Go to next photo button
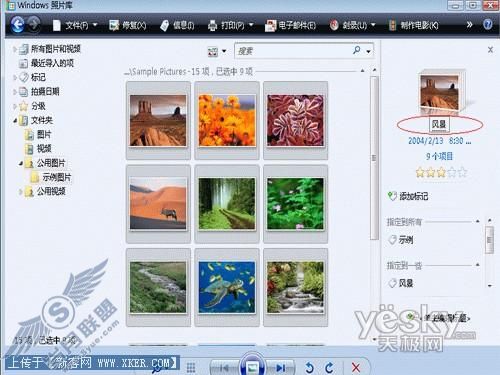Viewport: 500px width, 375px height. (280, 368)
